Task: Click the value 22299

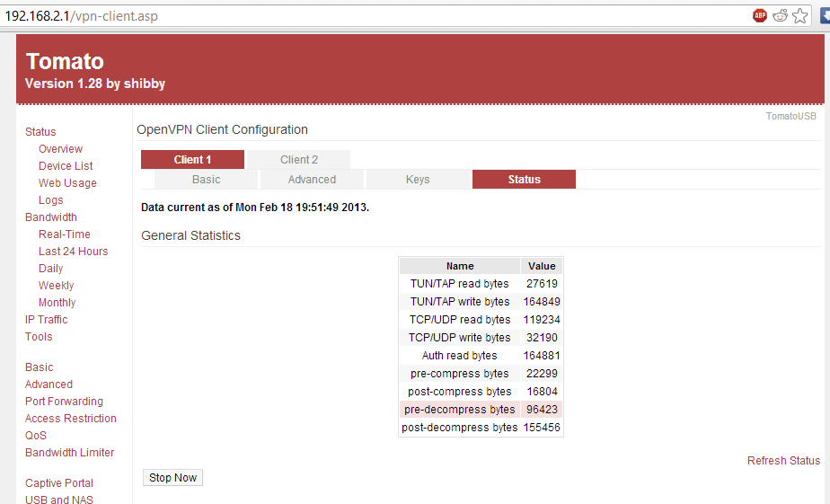Action: coord(542,374)
